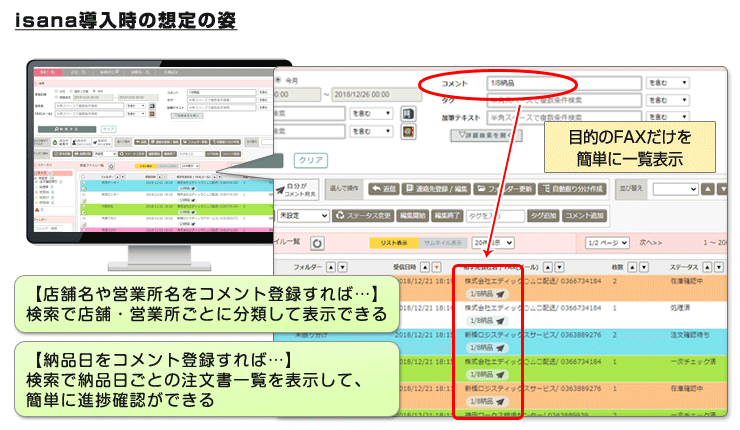Switch to サムネイル表示 thumbnail view
This screenshot has height=430, width=740.
[x=443, y=243]
